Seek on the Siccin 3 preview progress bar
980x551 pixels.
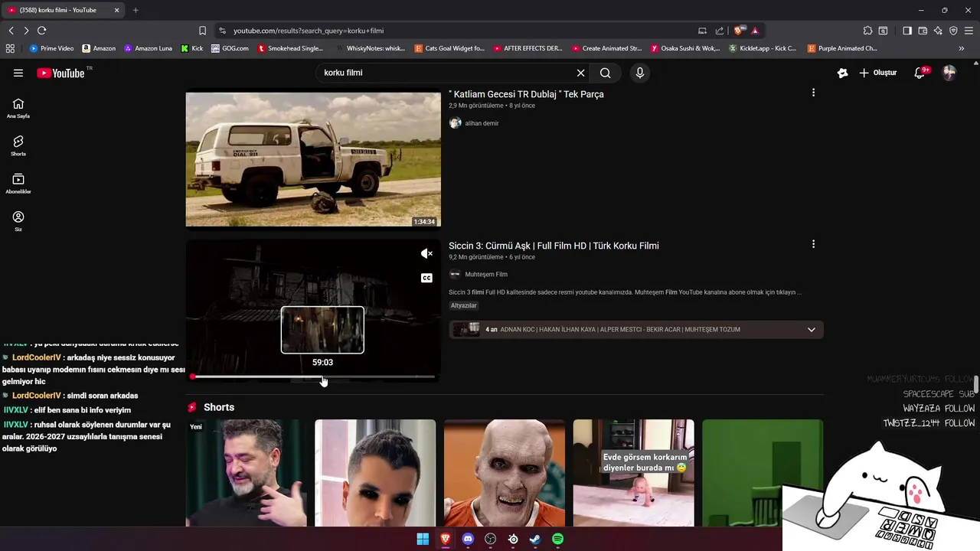tap(313, 377)
